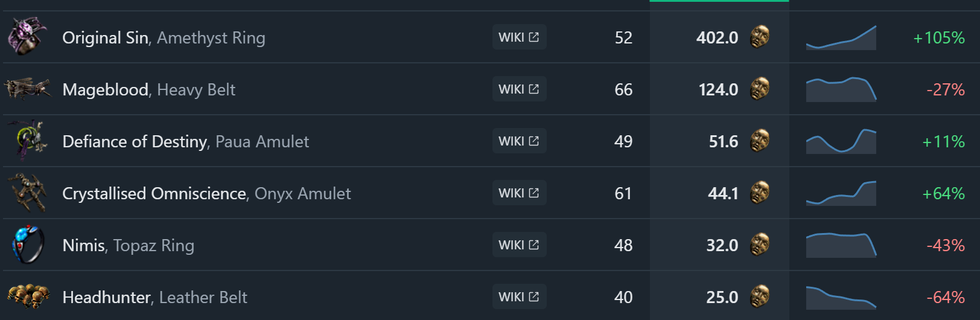
Task: Click the Headhunter belt item icon
Action: tap(28, 296)
